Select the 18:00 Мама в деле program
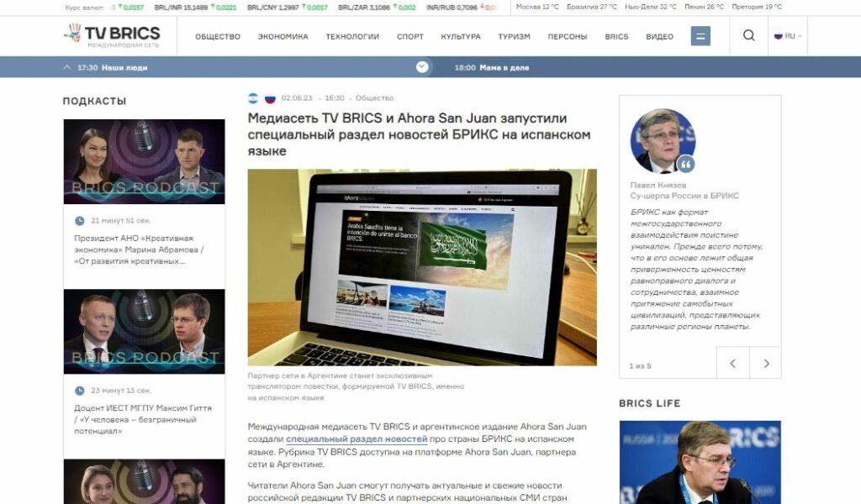The image size is (861, 504). [x=491, y=67]
